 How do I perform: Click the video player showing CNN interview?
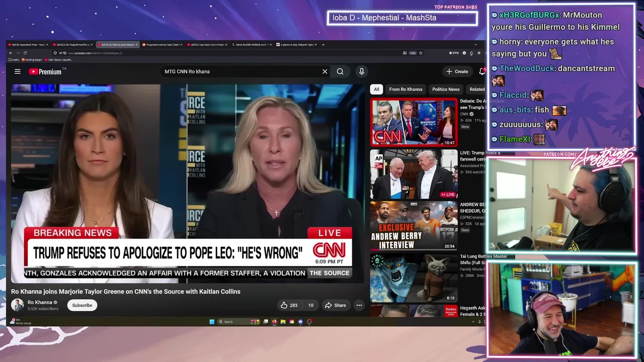(188, 184)
